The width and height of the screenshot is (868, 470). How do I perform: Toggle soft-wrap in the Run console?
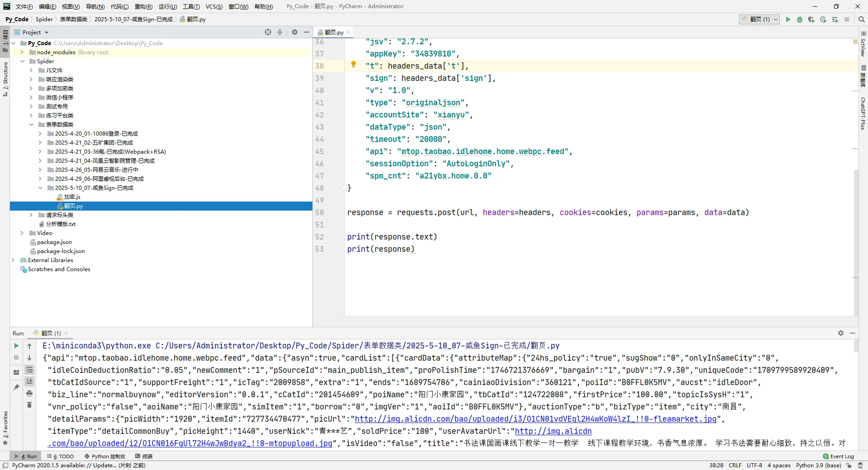29,370
